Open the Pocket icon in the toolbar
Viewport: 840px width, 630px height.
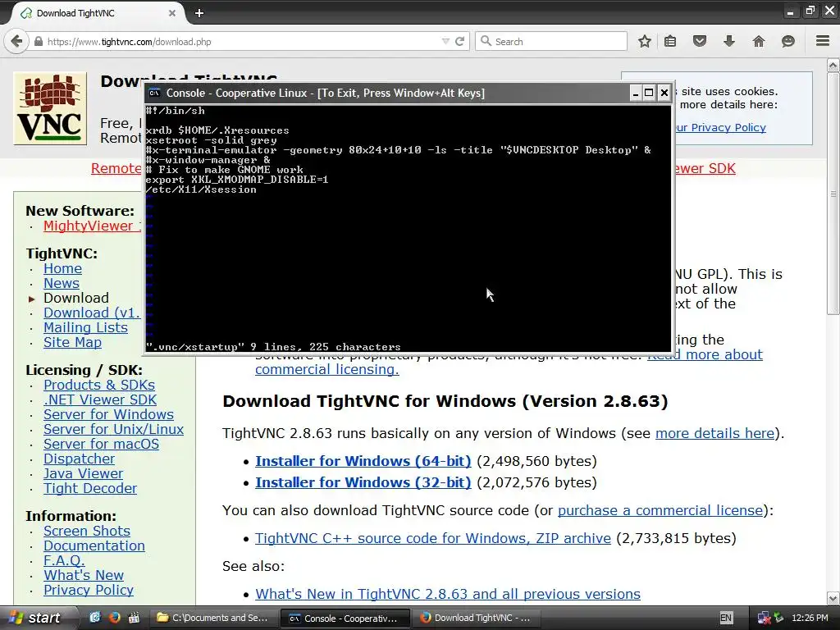point(700,41)
